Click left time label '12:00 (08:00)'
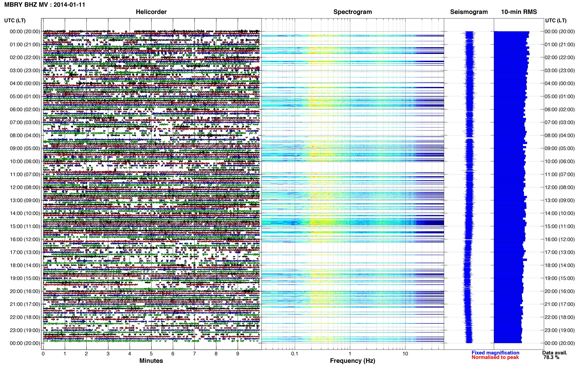 [25, 187]
